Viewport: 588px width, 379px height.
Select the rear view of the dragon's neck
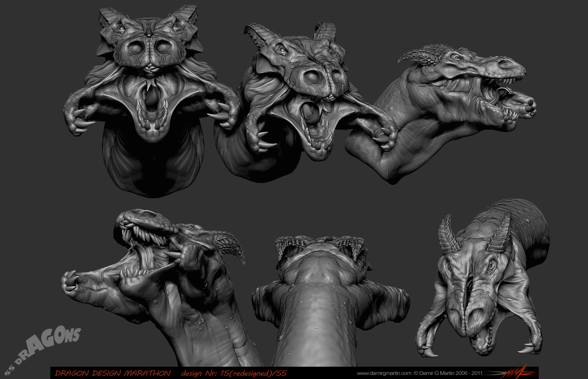click(x=331, y=301)
